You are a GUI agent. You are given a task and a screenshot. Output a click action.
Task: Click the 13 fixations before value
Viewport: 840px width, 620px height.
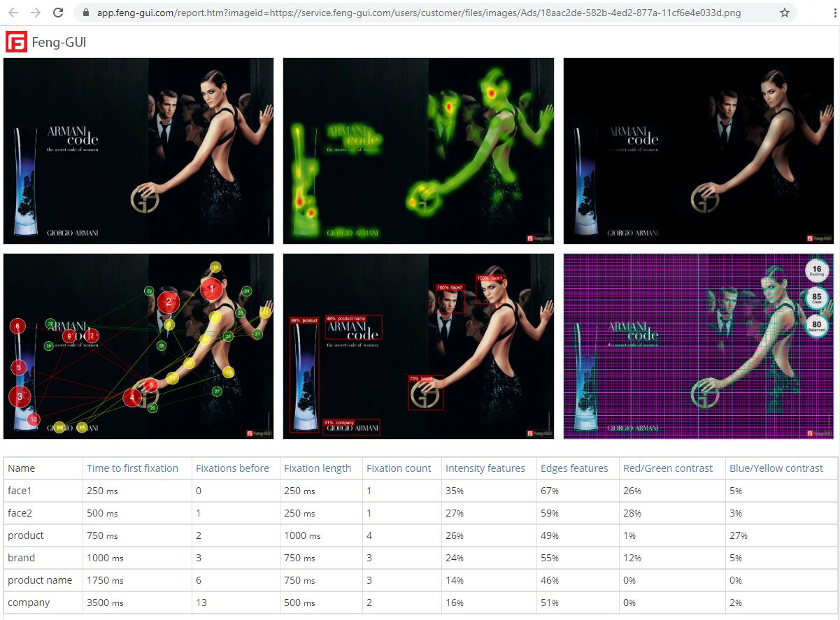click(201, 603)
